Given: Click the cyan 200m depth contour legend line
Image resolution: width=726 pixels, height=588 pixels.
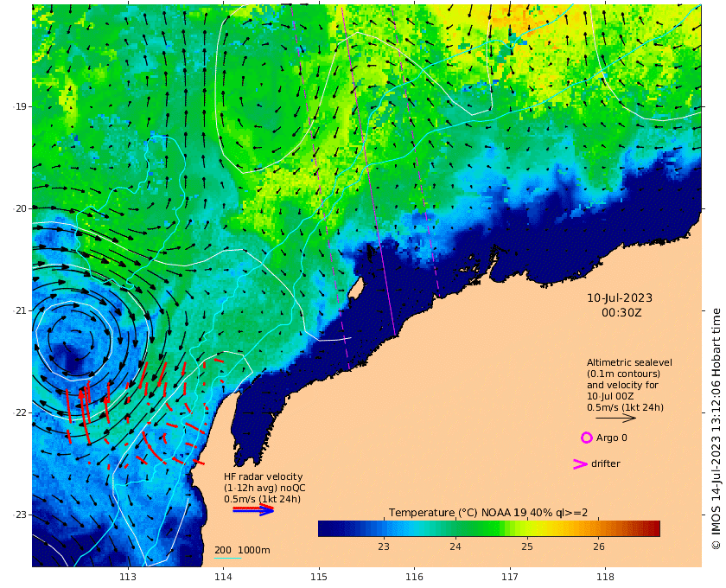Looking at the screenshot, I should [x=227, y=558].
